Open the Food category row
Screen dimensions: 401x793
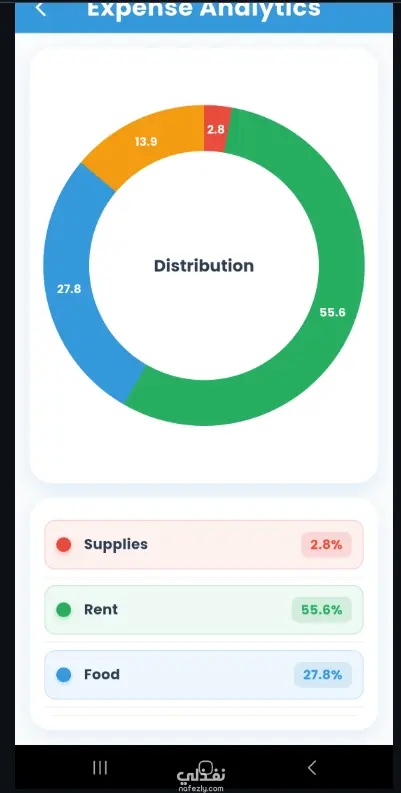tap(204, 675)
